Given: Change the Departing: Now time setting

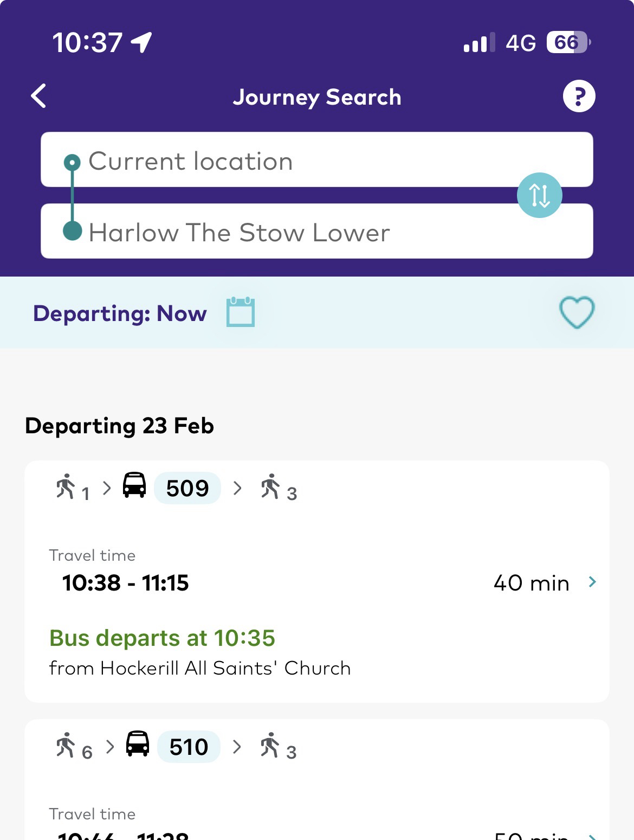Looking at the screenshot, I should (x=120, y=313).
